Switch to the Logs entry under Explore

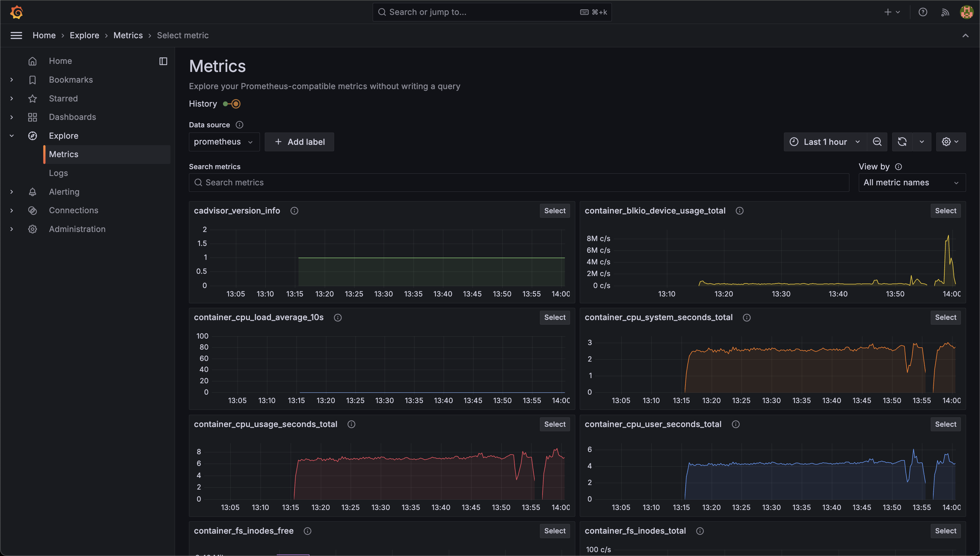(x=58, y=173)
